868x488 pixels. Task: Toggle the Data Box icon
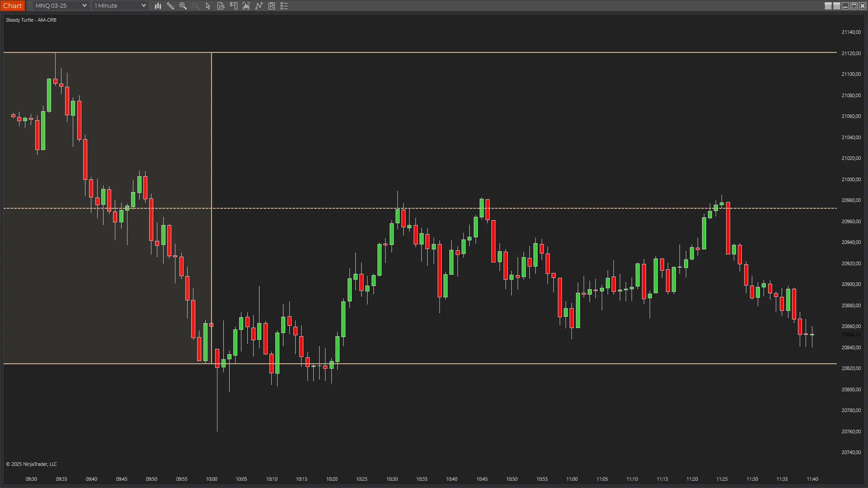point(221,6)
